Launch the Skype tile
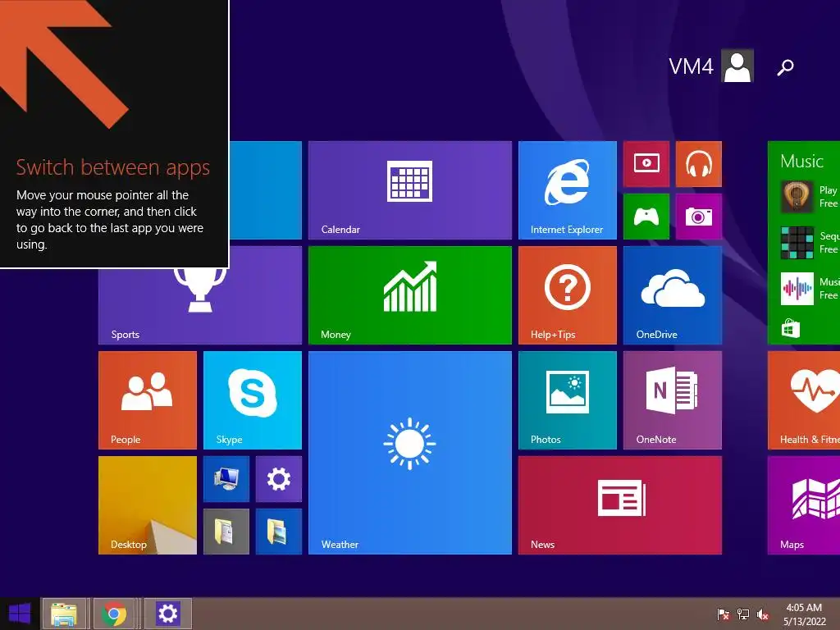This screenshot has width=840, height=630. click(253, 400)
